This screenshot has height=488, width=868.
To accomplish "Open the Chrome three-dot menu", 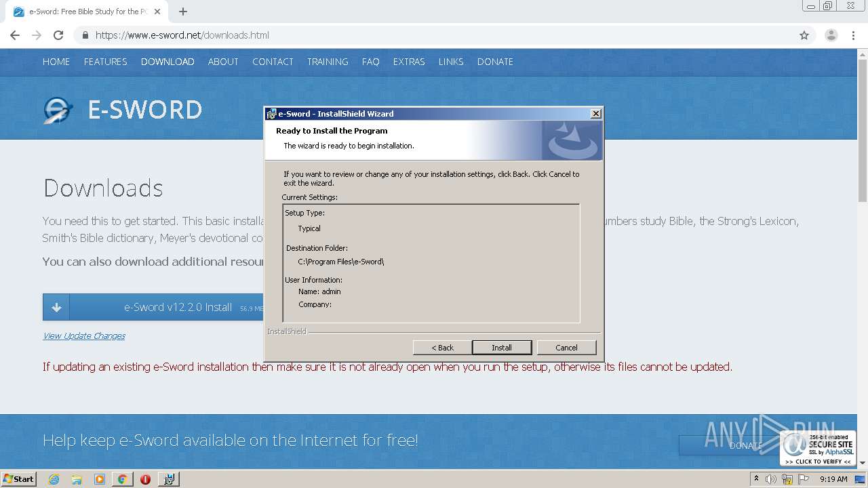I will (853, 35).
